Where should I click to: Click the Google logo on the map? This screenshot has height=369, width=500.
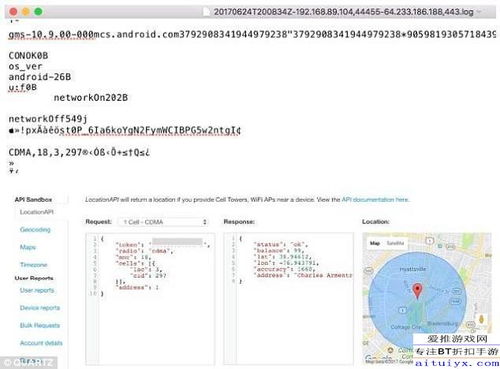(378, 359)
